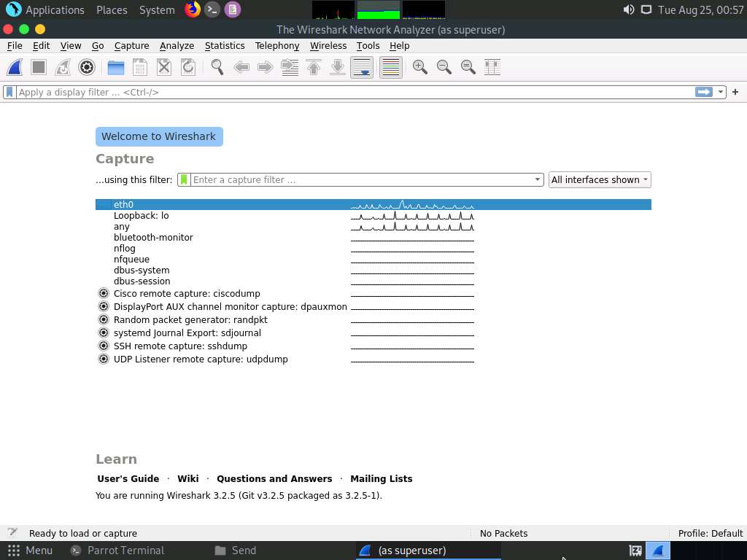Click expert information status bar icon
The width and height of the screenshot is (747, 560).
13,532
